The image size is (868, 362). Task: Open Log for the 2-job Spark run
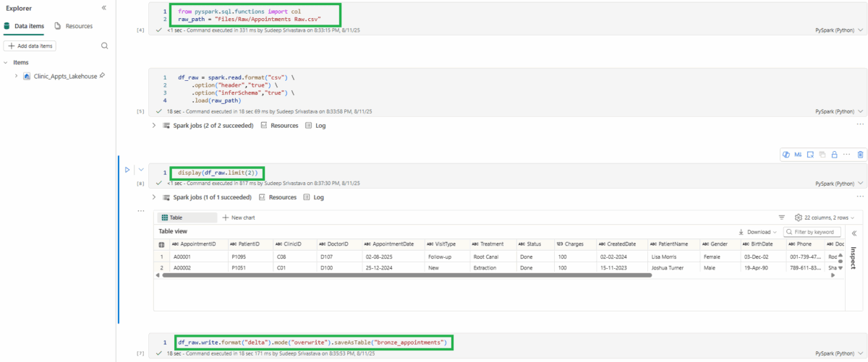[315, 125]
